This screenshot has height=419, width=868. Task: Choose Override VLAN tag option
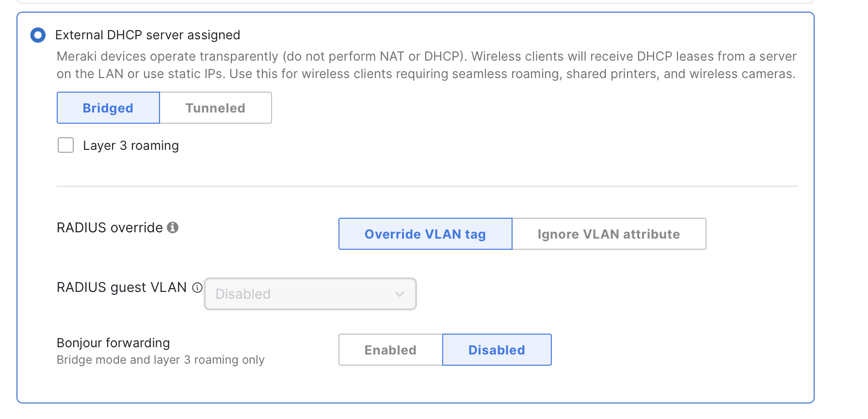point(425,234)
